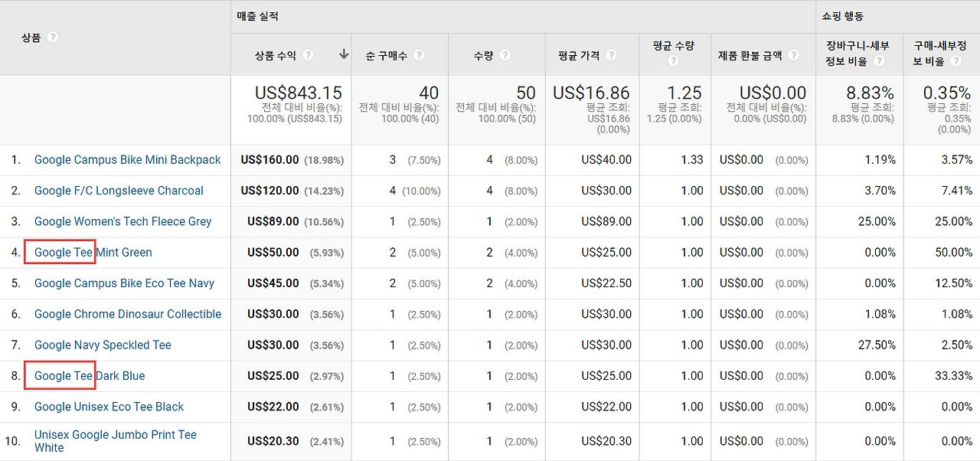Sort by 평균 가격 column header
980x461 pixels.
[x=579, y=55]
